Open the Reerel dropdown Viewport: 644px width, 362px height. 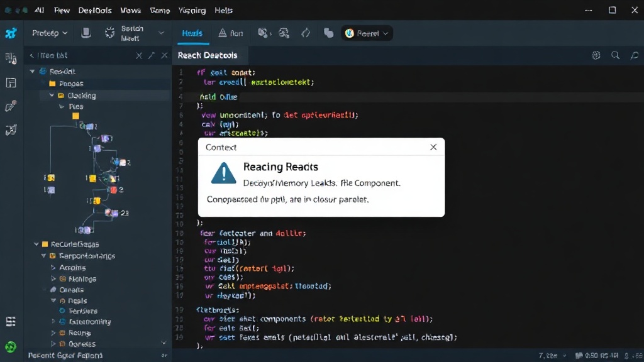pyautogui.click(x=367, y=33)
